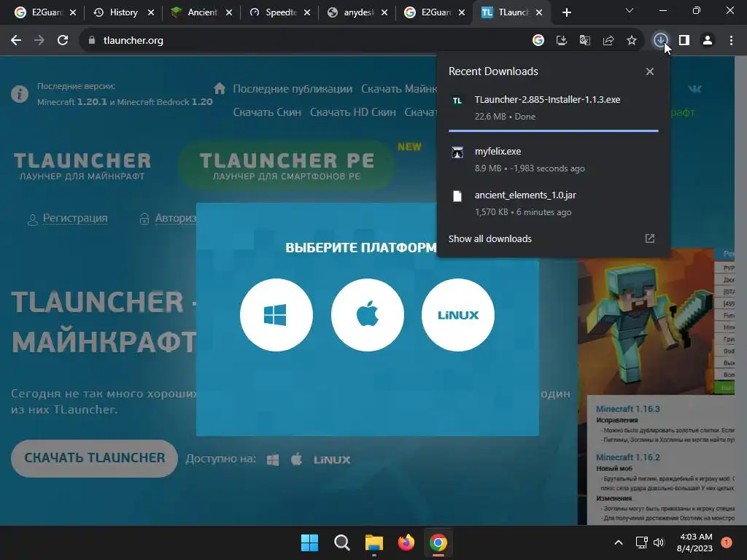Open Скачать Скин nav link

click(267, 112)
